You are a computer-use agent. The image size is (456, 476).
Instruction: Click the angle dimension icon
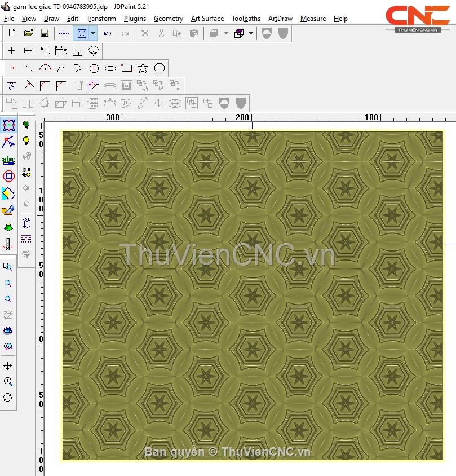77,51
